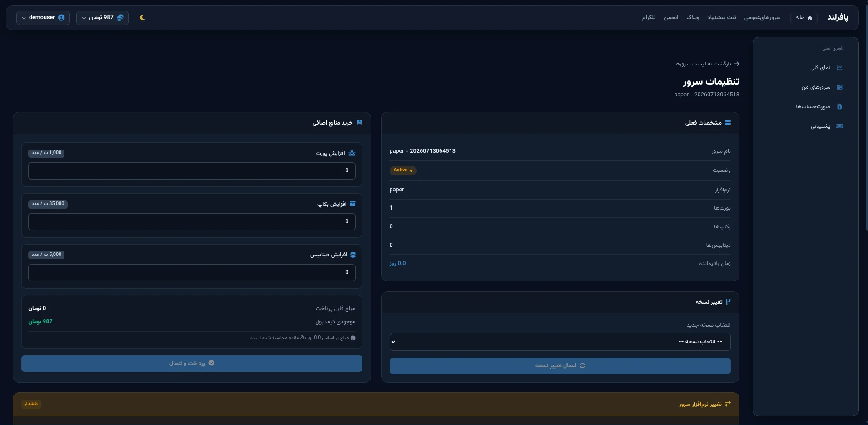This screenshot has width=868, height=425.
Task: Click the 0 تومان payable amount
Action: 37,309
